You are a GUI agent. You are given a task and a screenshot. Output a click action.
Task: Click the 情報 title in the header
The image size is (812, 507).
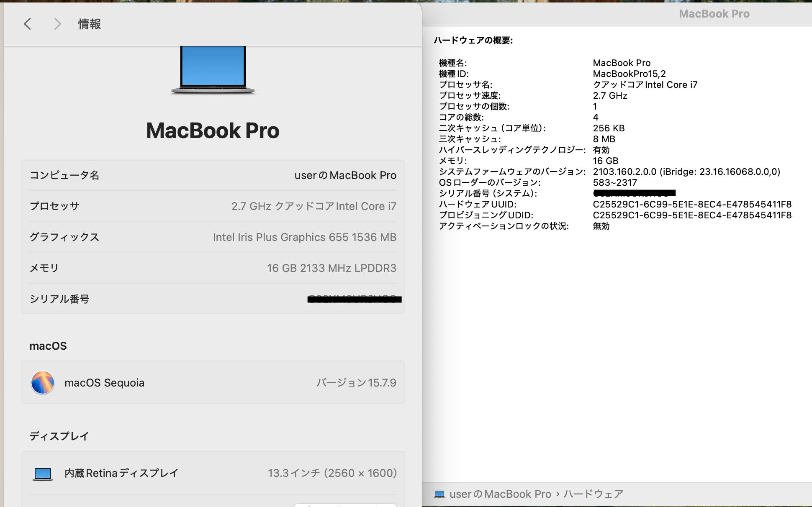89,24
